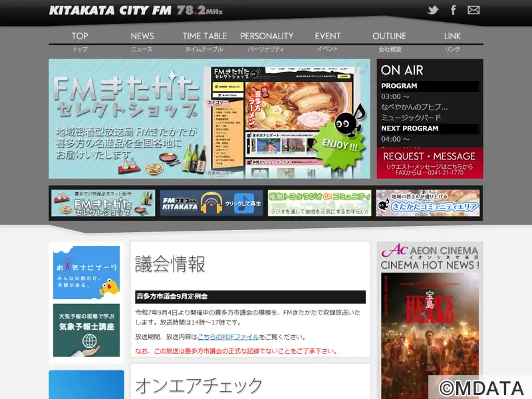Open the お天気ナビゲータ weather banner
Screen dimensions: 532x399
click(86, 273)
